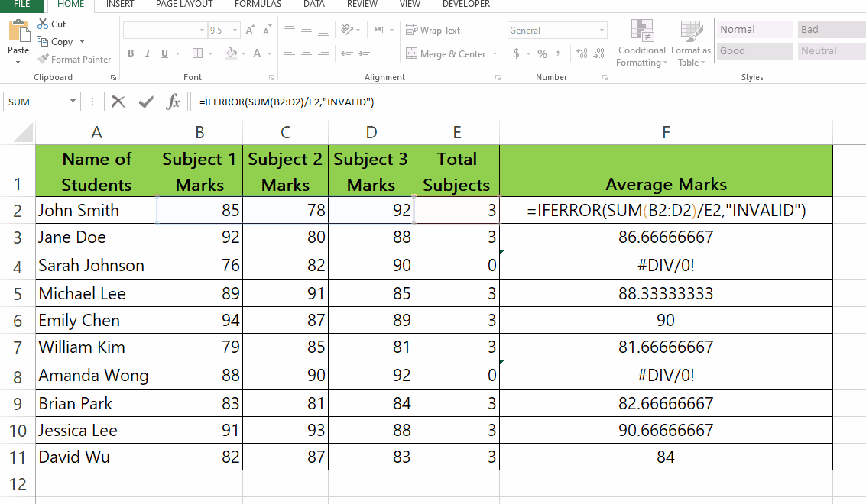Apply the Good cell style

coord(753,50)
